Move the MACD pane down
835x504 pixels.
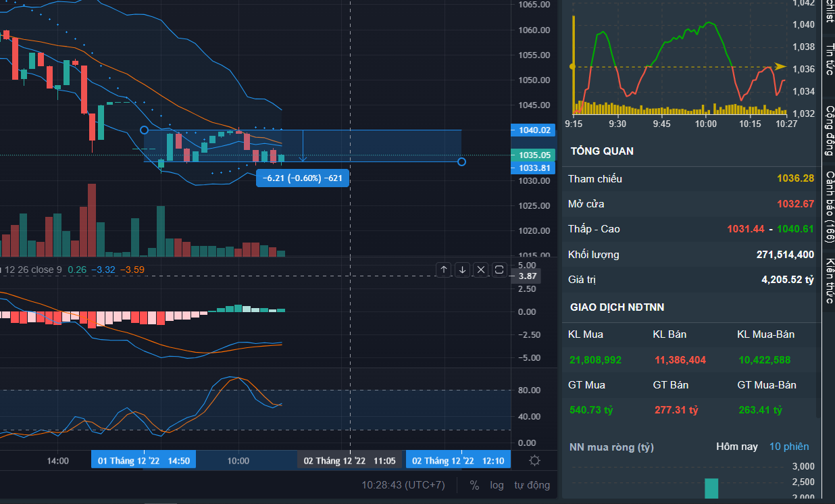[462, 270]
